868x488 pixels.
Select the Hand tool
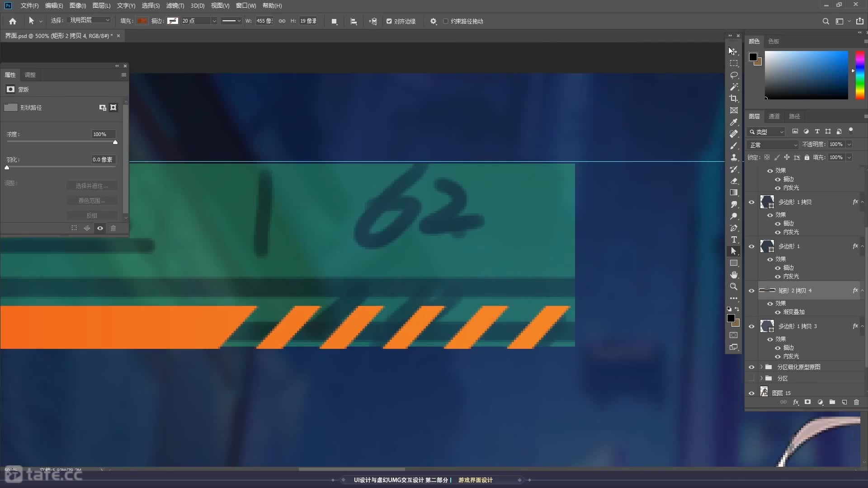tap(734, 275)
